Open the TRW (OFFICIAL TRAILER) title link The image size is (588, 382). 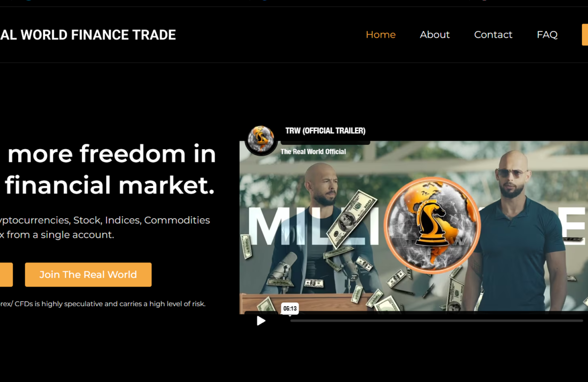click(325, 131)
